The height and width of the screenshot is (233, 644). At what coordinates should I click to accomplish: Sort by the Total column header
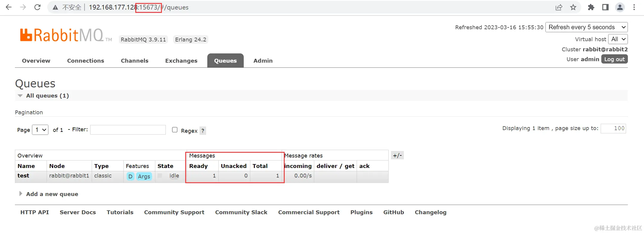[260, 166]
